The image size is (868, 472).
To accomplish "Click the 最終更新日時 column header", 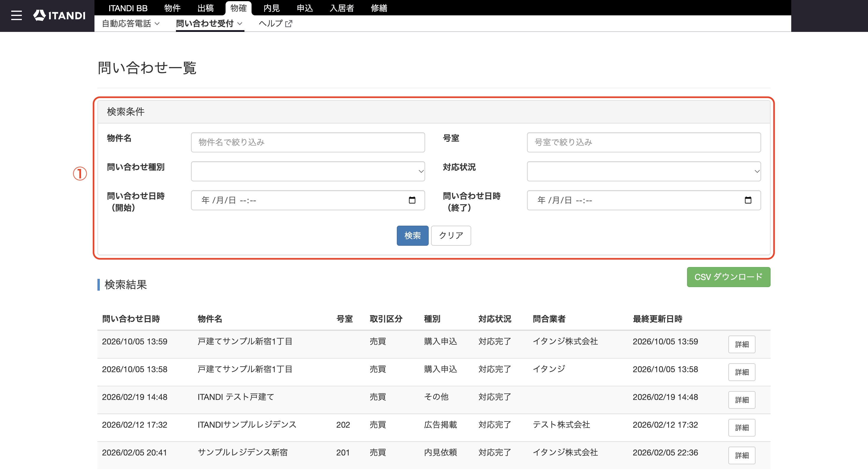I will pos(657,319).
